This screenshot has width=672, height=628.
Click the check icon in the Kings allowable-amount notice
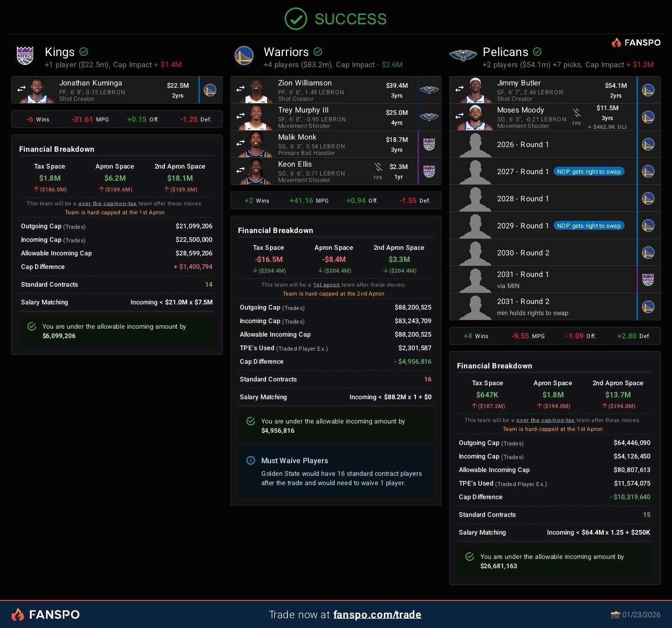[32, 326]
